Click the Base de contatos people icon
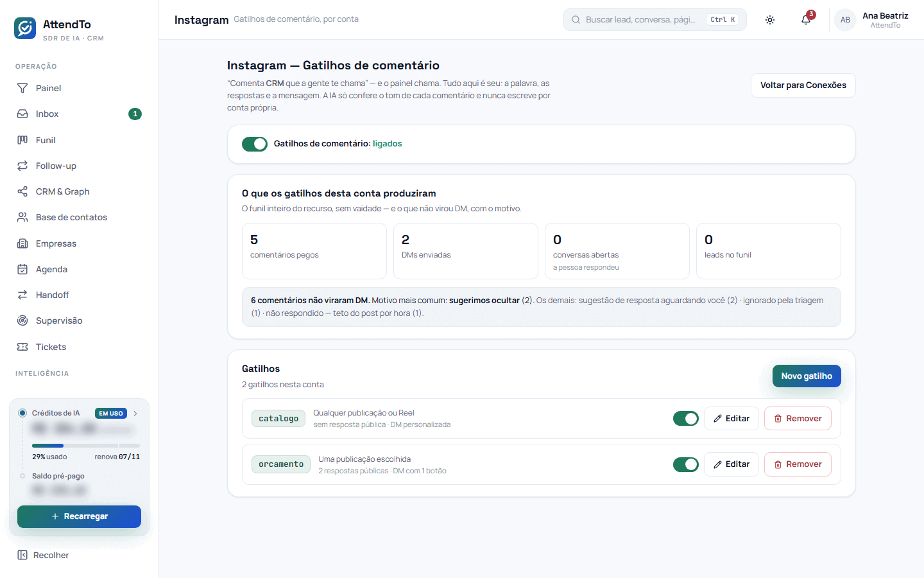Screen dimensions: 924x578 click(22, 217)
